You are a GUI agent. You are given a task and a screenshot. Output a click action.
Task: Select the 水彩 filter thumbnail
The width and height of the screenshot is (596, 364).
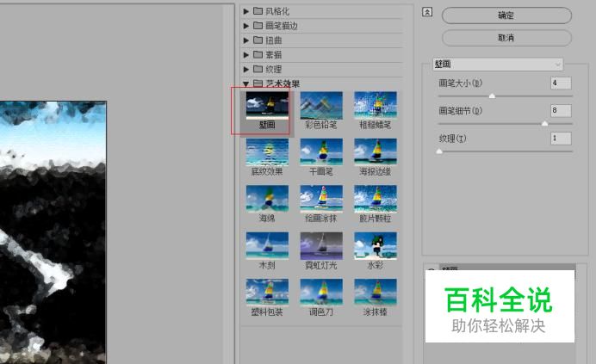coord(376,246)
